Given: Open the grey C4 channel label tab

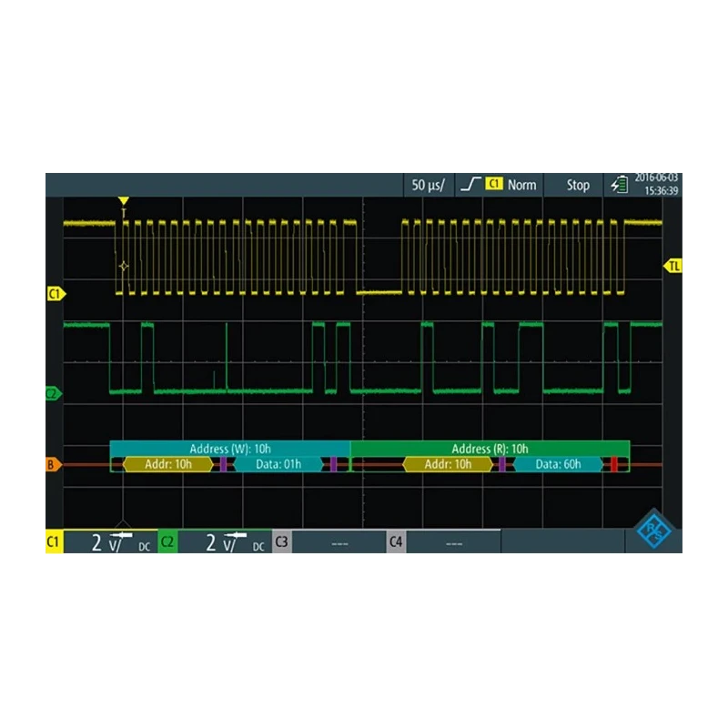Looking at the screenshot, I should (396, 541).
